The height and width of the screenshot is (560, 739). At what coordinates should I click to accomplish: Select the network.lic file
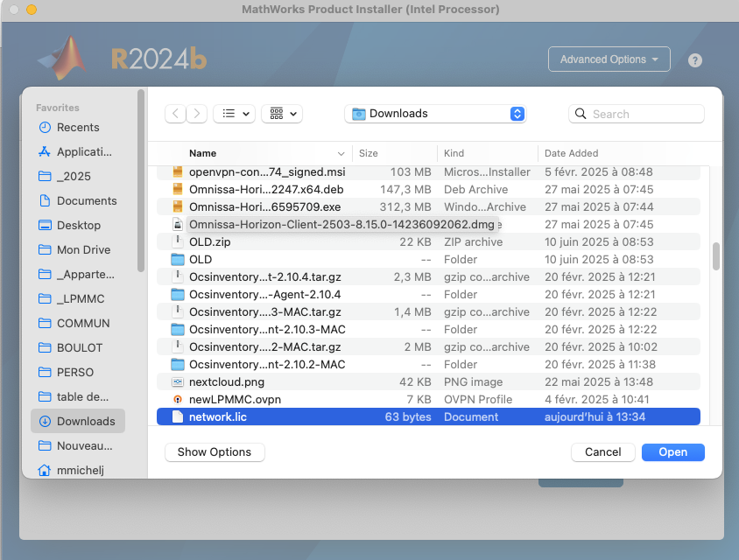pyautogui.click(x=428, y=416)
